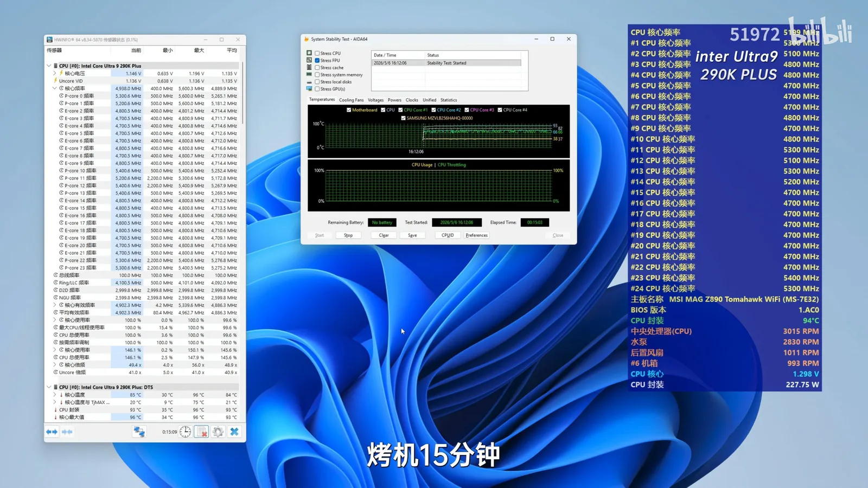Click the 最大 column header in HWiNFO

click(199, 50)
